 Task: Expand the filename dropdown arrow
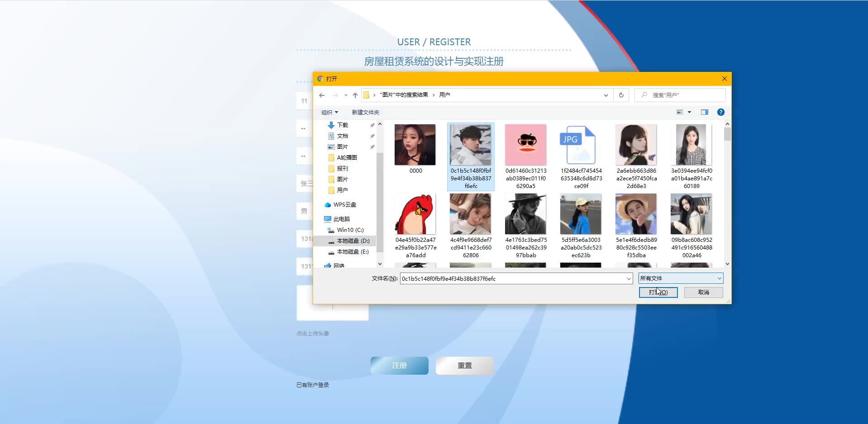point(629,279)
